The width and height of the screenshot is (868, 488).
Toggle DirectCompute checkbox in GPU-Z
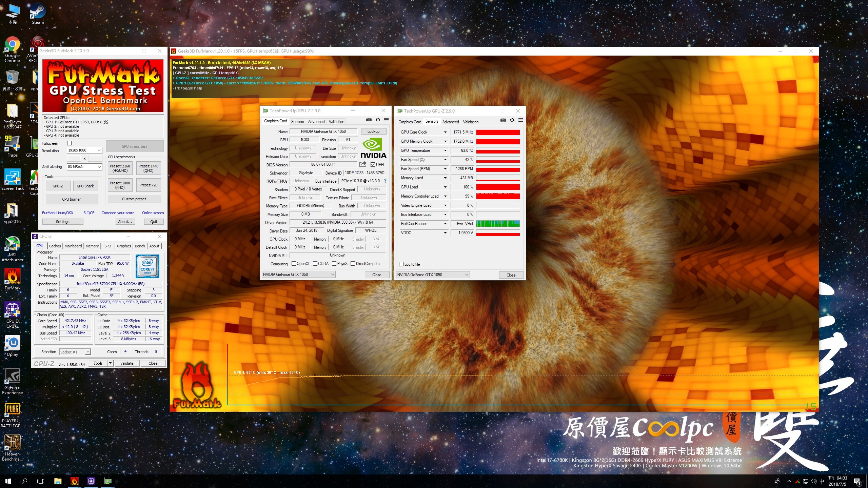coord(353,264)
